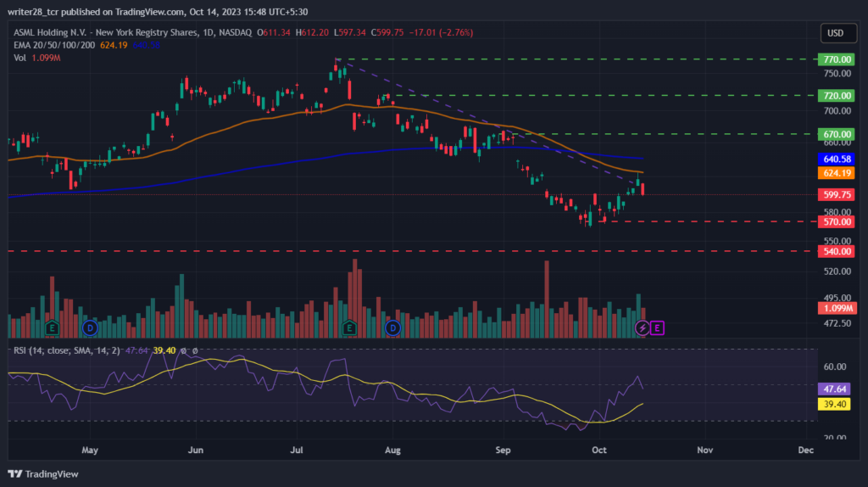This screenshot has height=487, width=868.
Task: Click the red 540.00 support level label
Action: [837, 251]
